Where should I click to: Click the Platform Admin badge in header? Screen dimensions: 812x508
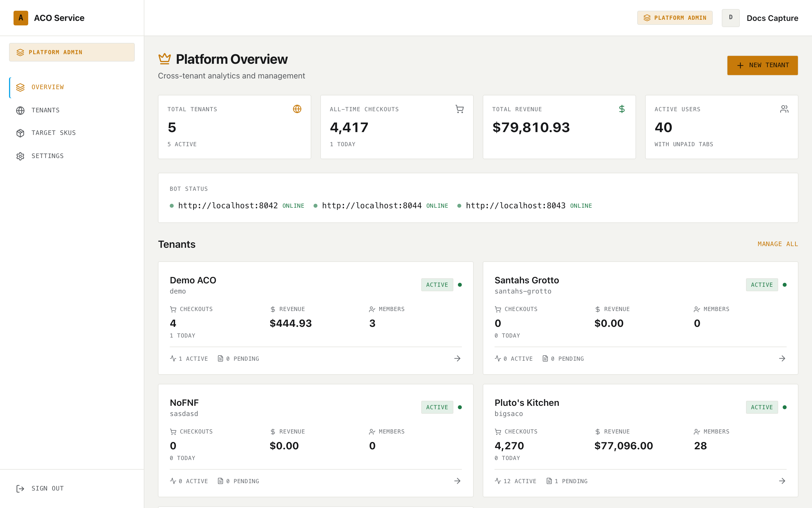675,18
